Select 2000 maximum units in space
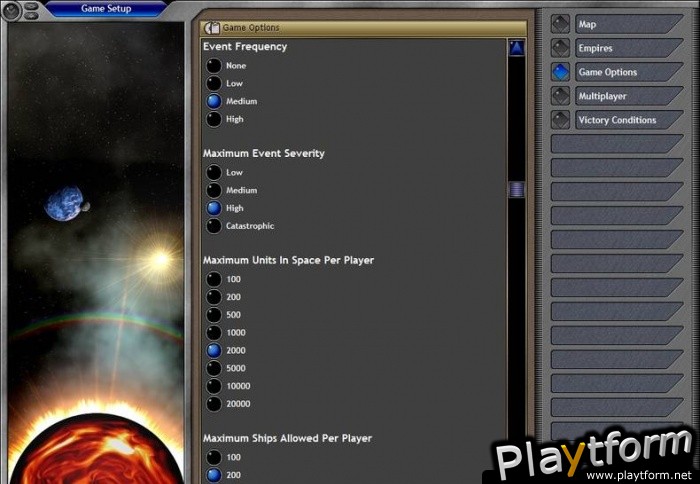700x484 pixels. 214,350
